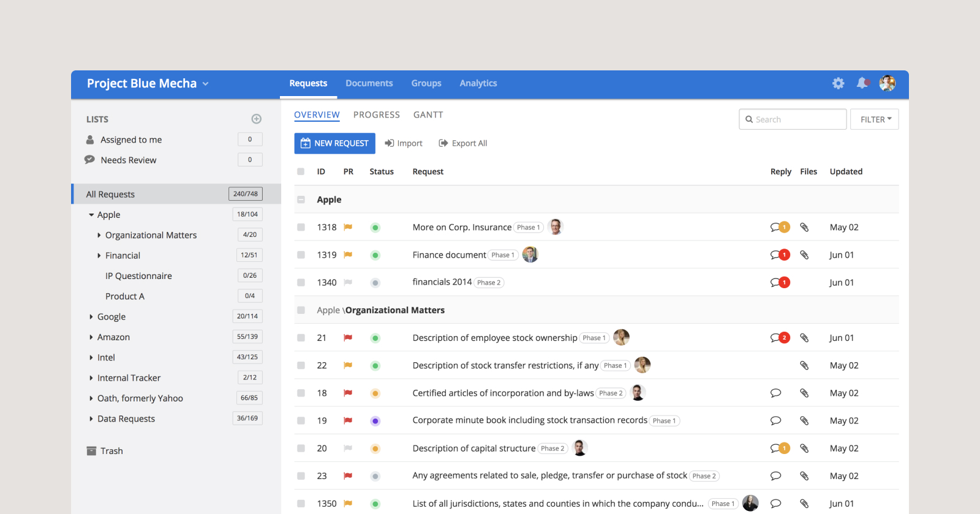Open the notifications bell
Viewport: 980px width, 514px height.
pyautogui.click(x=862, y=83)
